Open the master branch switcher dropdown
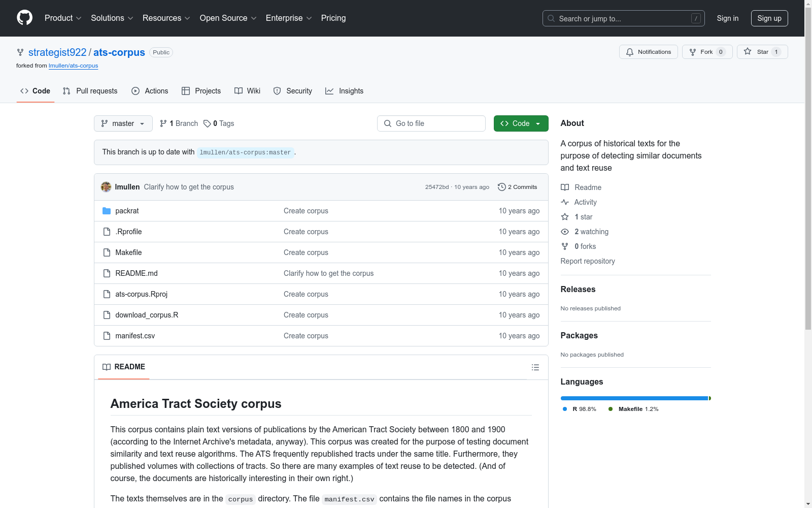 point(123,123)
